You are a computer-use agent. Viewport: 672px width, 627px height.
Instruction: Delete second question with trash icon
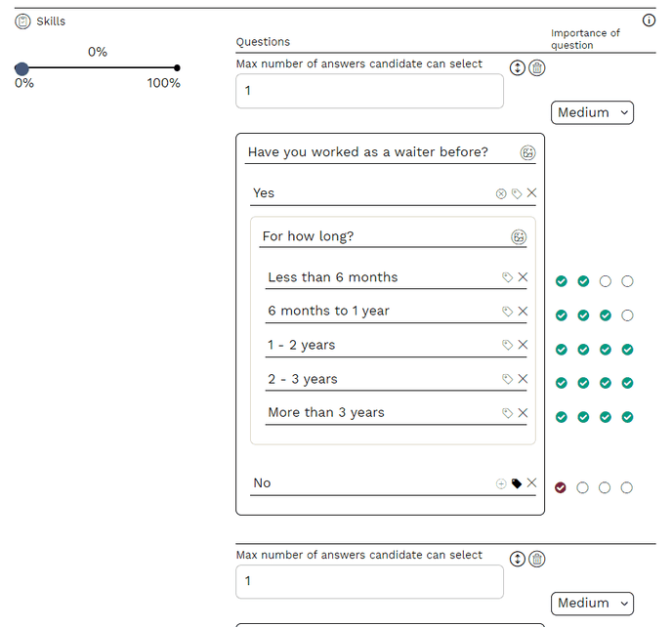click(536, 559)
